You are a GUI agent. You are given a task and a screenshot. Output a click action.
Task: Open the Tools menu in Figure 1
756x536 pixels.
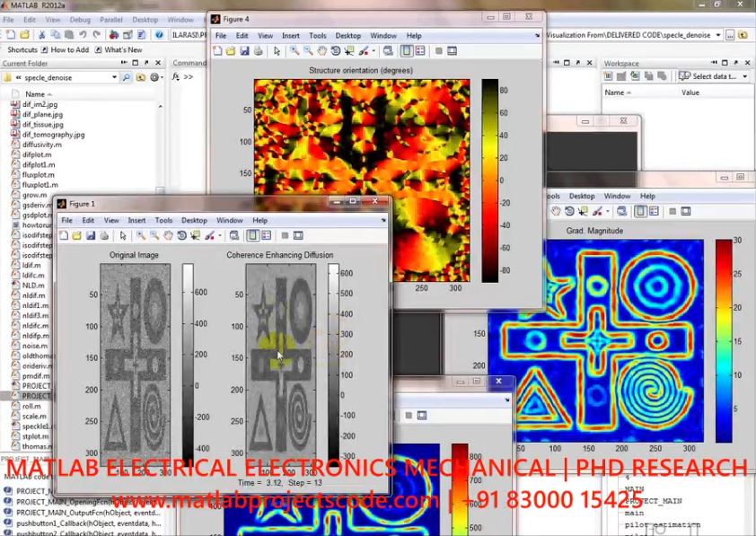click(x=163, y=220)
